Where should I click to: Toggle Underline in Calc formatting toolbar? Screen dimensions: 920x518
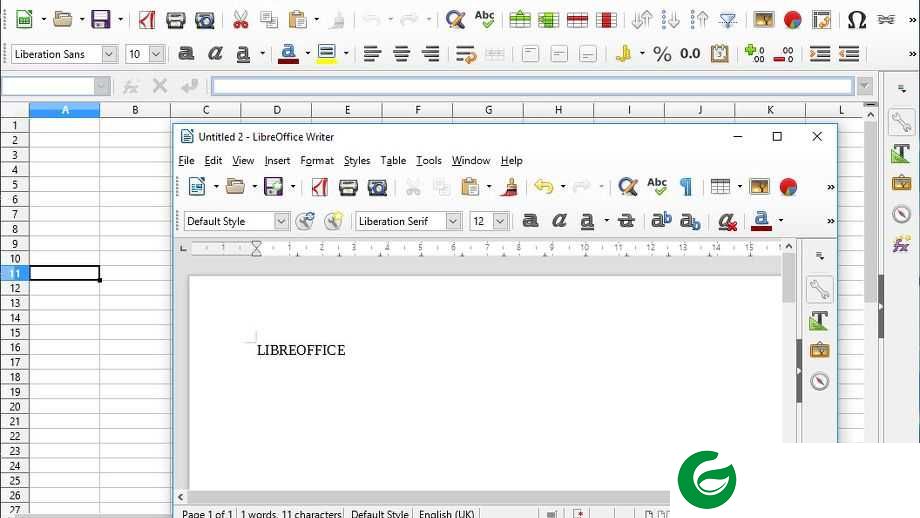click(243, 54)
